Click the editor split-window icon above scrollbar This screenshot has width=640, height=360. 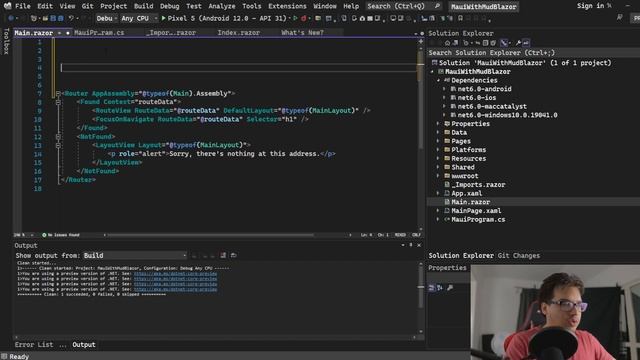tap(420, 42)
